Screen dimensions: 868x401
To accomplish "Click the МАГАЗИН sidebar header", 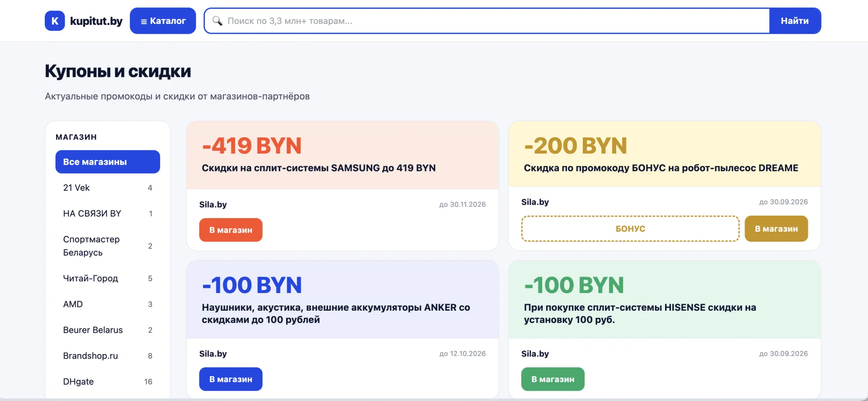I will click(x=76, y=137).
